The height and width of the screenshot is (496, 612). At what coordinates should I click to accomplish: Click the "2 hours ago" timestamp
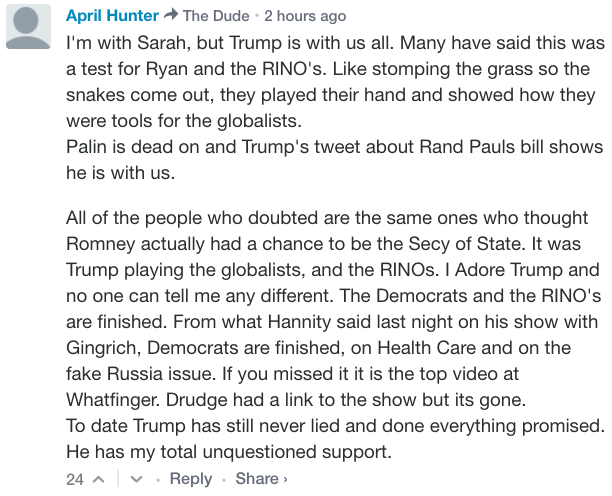[x=305, y=16]
